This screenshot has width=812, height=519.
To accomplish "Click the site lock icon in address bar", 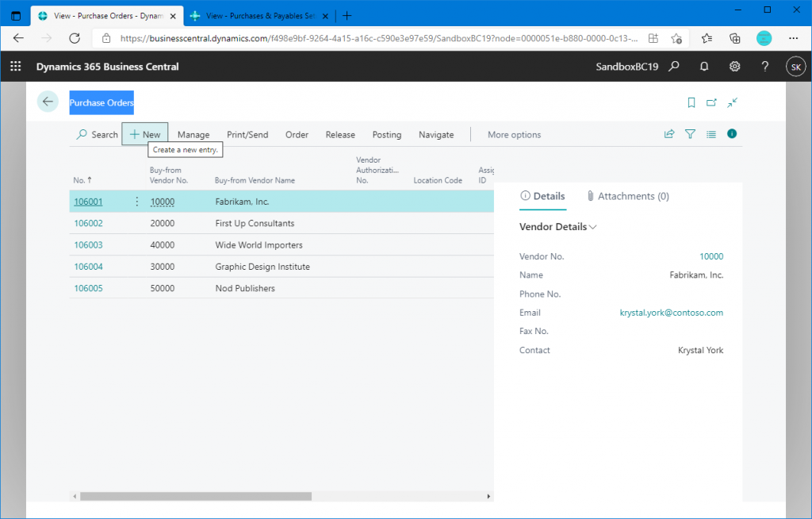I will tap(106, 38).
